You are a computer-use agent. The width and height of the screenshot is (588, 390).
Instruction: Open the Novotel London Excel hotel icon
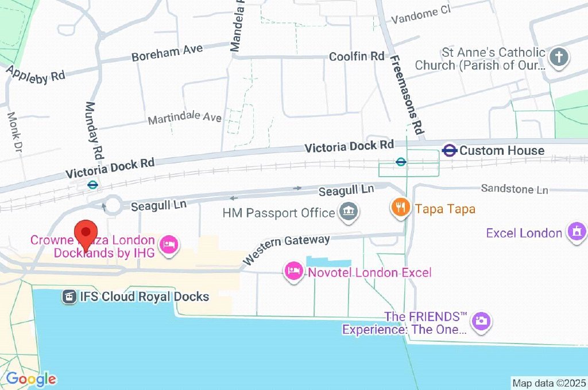[293, 272]
